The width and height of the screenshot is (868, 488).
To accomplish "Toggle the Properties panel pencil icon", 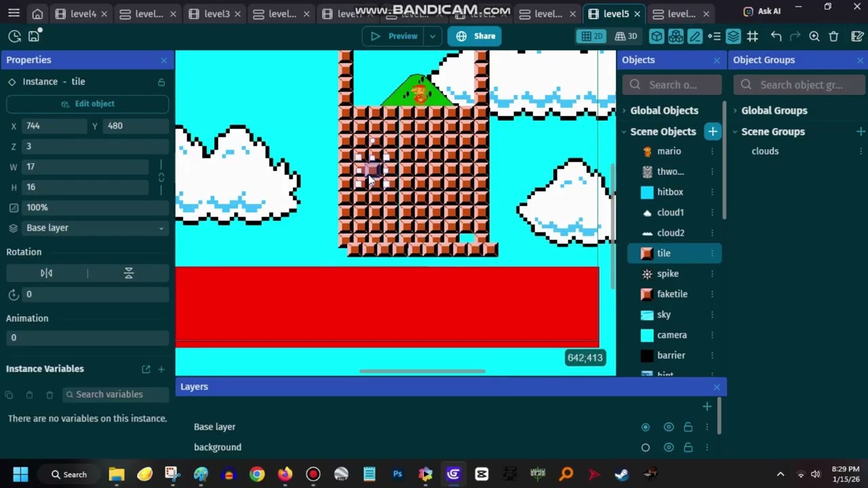I will [695, 37].
